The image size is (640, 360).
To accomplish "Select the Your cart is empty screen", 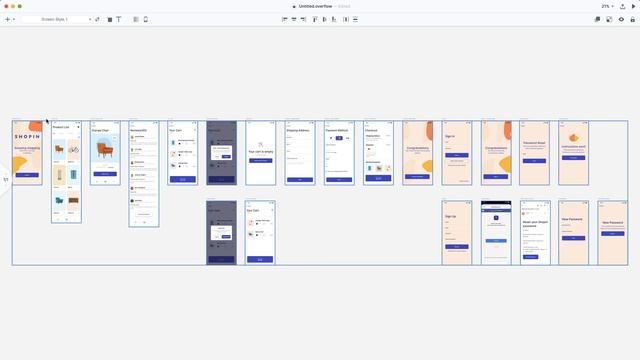I will click(x=261, y=153).
